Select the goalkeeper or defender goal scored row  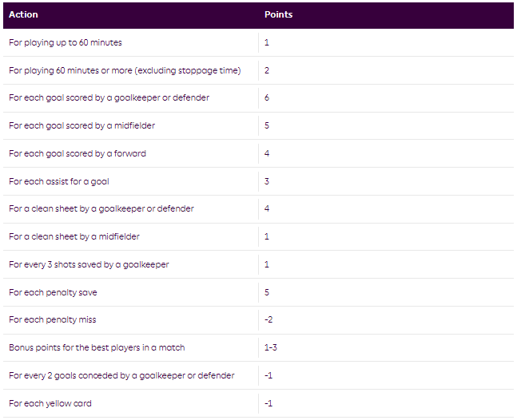(x=109, y=98)
